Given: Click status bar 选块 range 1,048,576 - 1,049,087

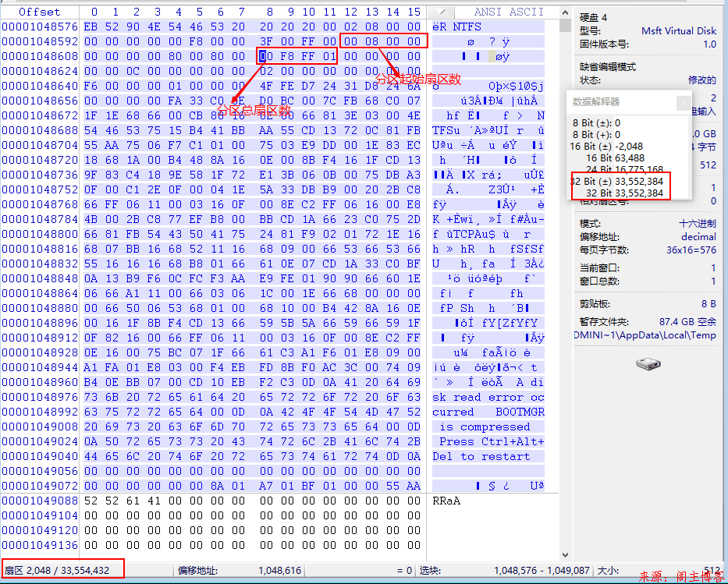Looking at the screenshot, I should coord(542,571).
